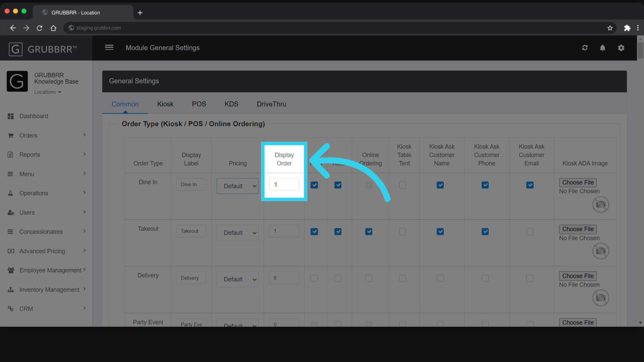This screenshot has width=644, height=362.
Task: Switch to the Kiosk tab
Action: click(x=165, y=104)
